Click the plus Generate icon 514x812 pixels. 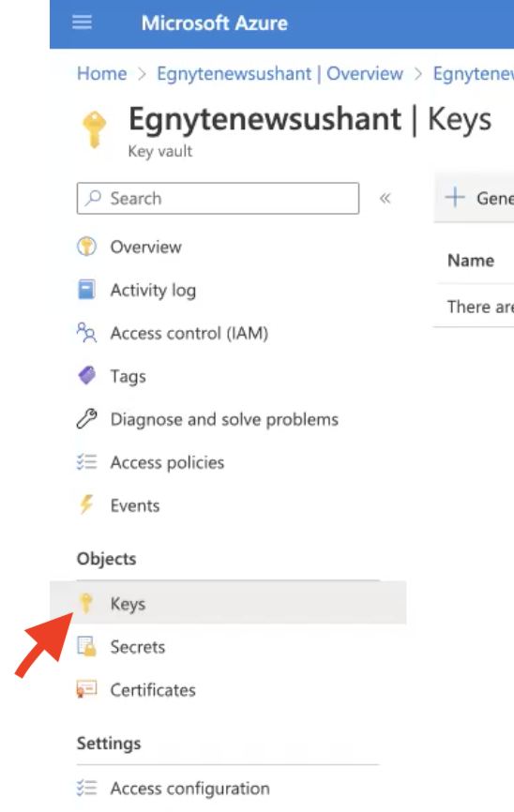coord(455,198)
